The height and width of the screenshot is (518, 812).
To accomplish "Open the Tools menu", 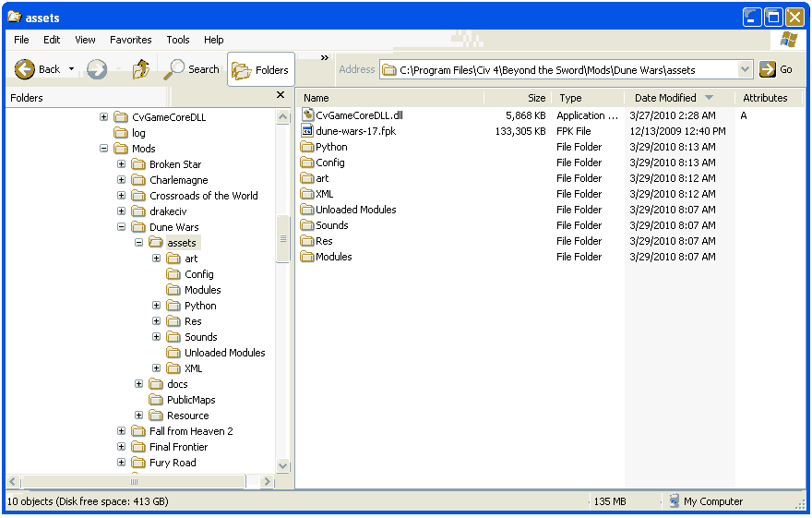I will pyautogui.click(x=177, y=40).
